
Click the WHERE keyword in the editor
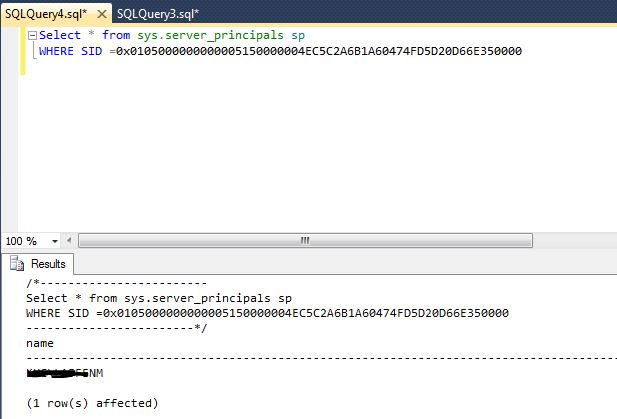point(58,51)
